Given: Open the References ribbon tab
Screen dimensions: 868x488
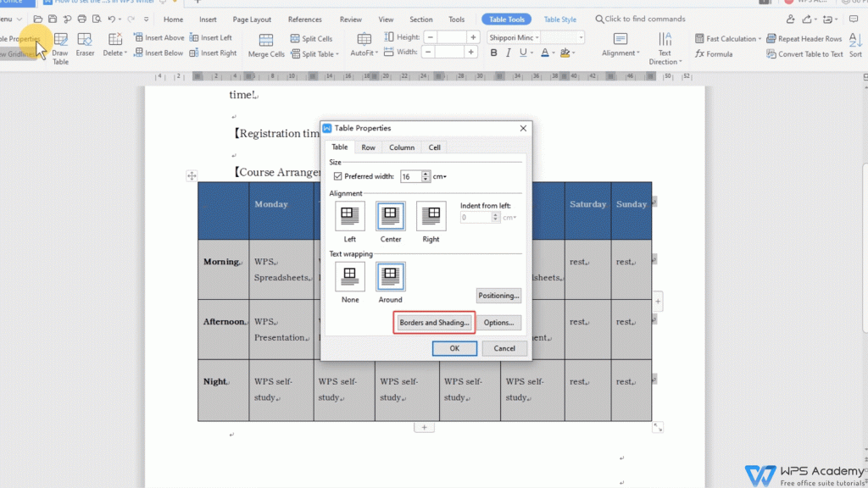Looking at the screenshot, I should pyautogui.click(x=304, y=19).
